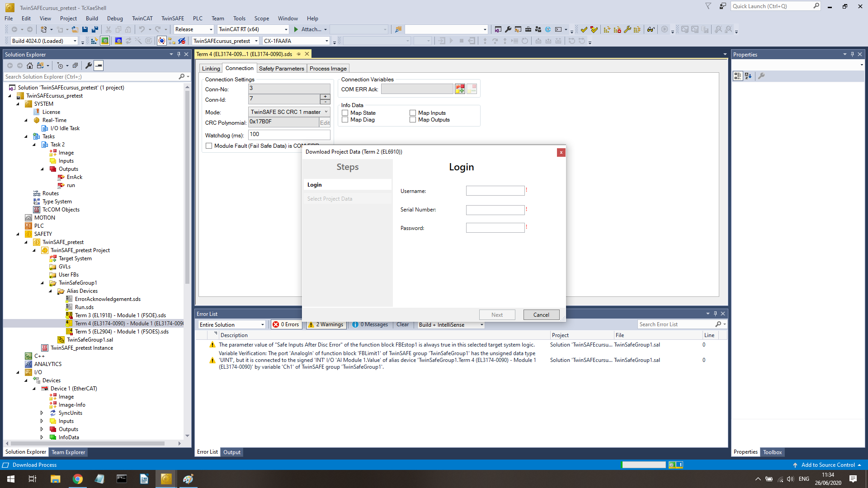Toggle the Module Fault is COM ERR checkbox

tap(209, 146)
